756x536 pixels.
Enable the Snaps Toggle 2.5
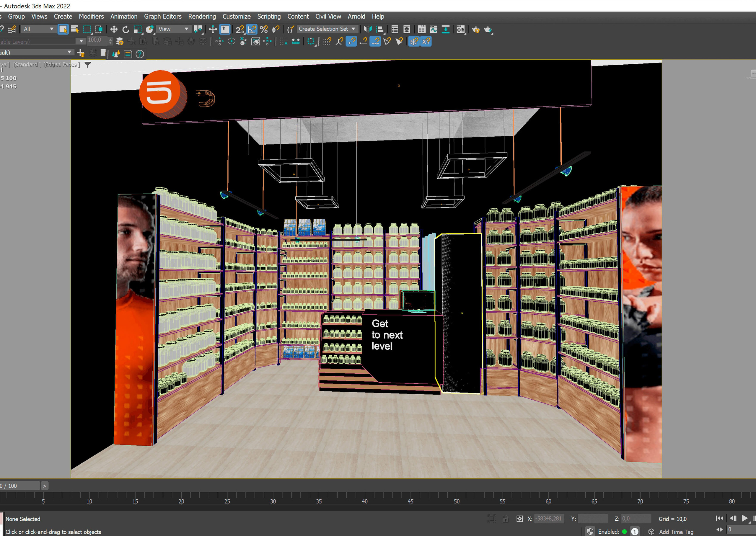240,29
